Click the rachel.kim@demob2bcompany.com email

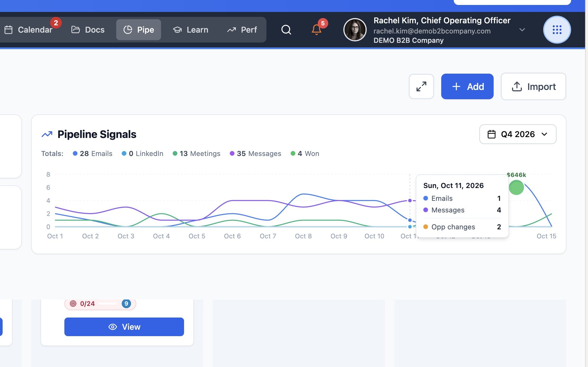[432, 31]
